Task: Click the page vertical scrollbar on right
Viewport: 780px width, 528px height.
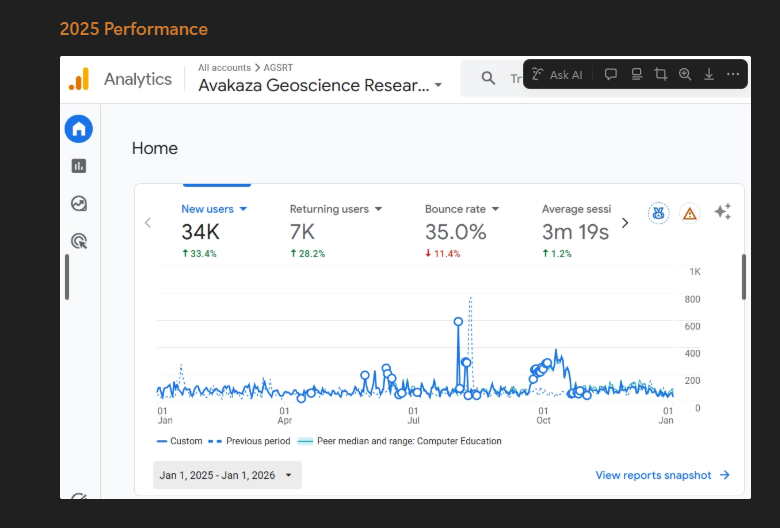Action: click(744, 277)
